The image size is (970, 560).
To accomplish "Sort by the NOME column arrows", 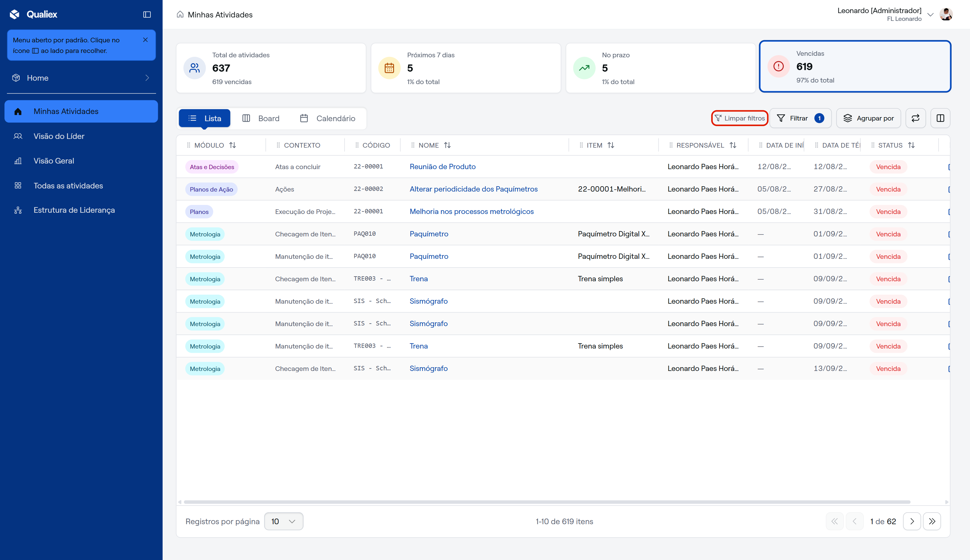I will 447,145.
